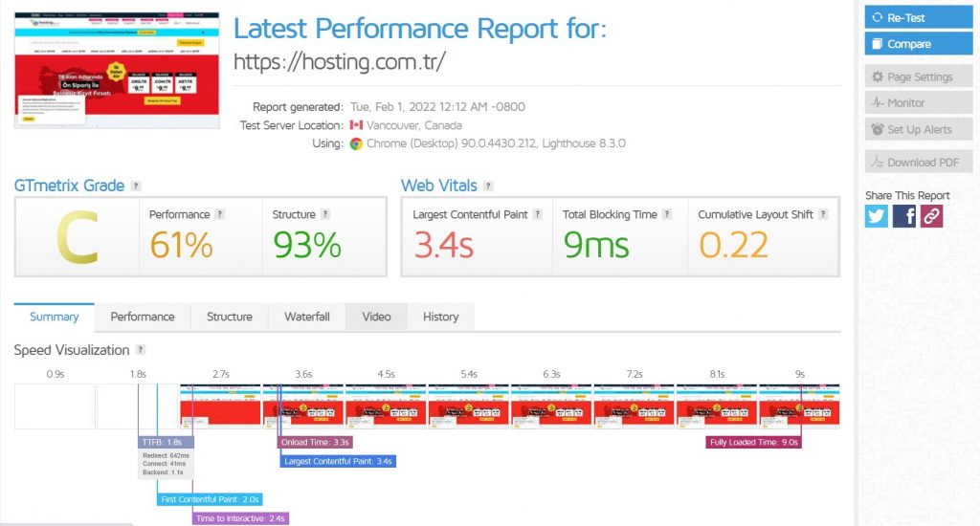Click the 0.22 layout shift value
Image resolution: width=980 pixels, height=526 pixels.
coord(733,245)
